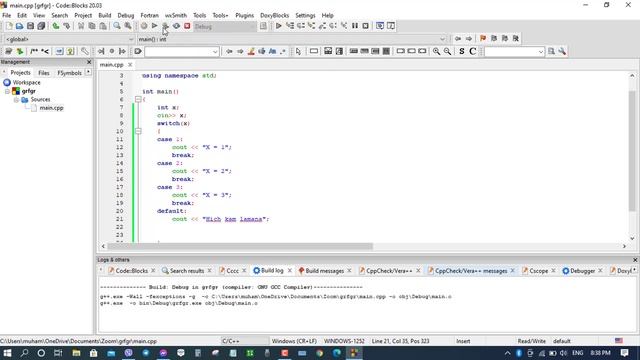Open the empty combo box in the left toolbar
The image size is (640, 360).
(182, 52)
